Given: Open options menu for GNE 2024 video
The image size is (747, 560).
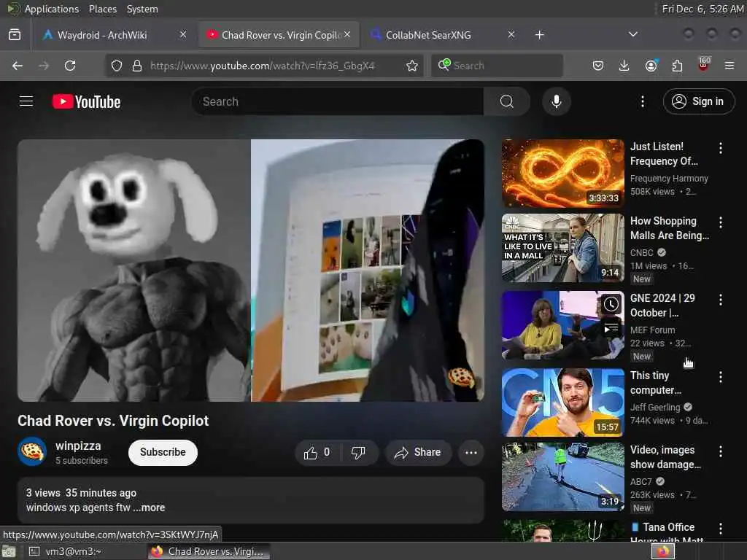Looking at the screenshot, I should coord(720,300).
